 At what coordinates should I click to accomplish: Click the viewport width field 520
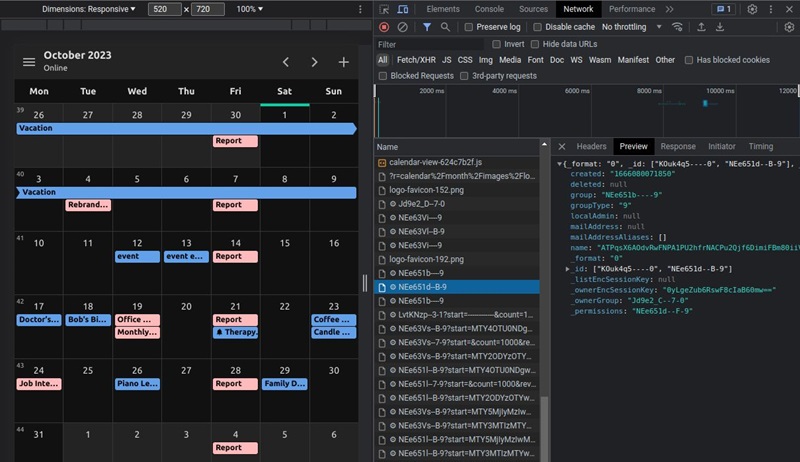tap(164, 9)
